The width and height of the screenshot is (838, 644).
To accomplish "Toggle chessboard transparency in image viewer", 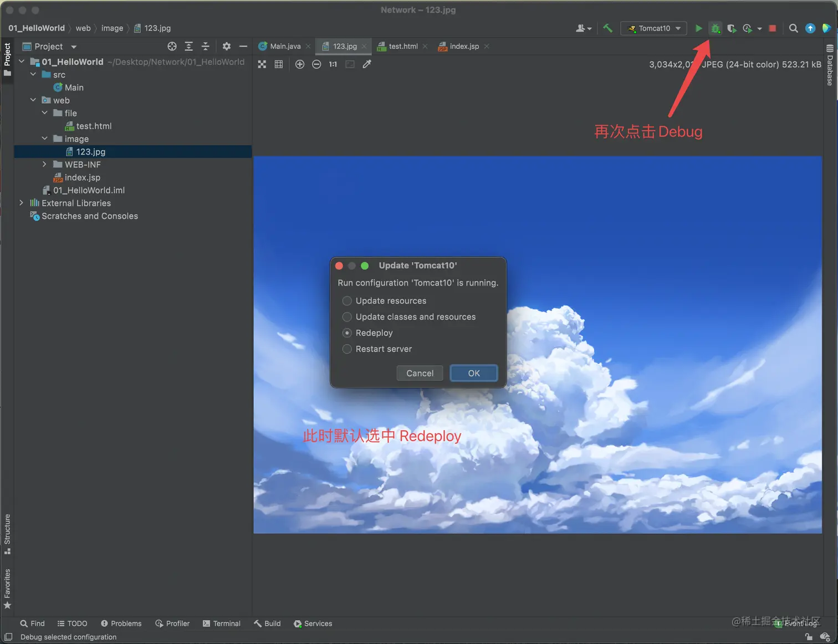I will [x=262, y=64].
